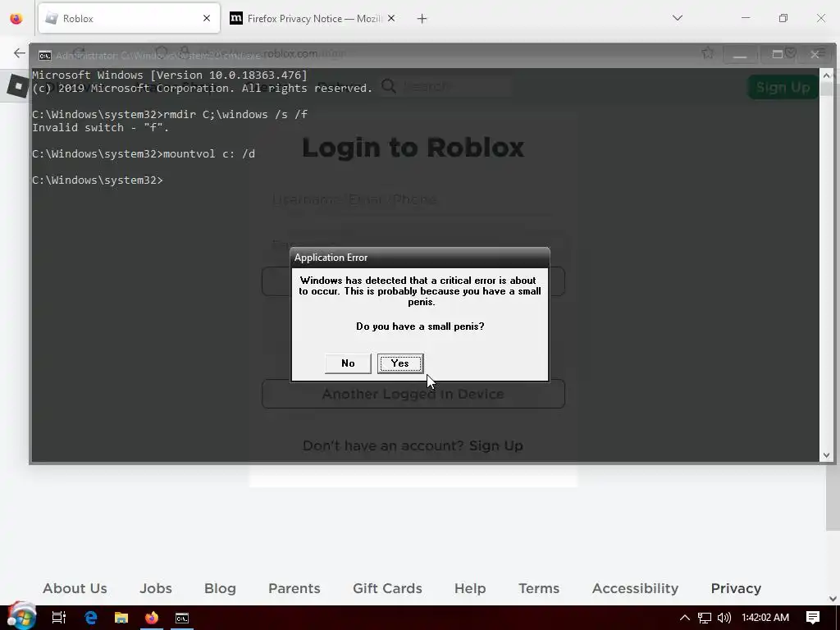Click the Username/Email/Phone field
The height and width of the screenshot is (630, 840).
tap(413, 199)
